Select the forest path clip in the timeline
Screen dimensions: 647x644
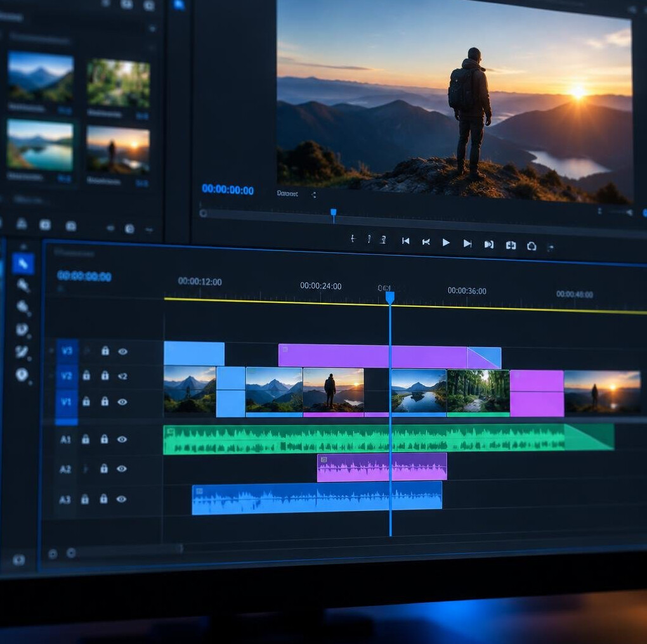coord(478,393)
